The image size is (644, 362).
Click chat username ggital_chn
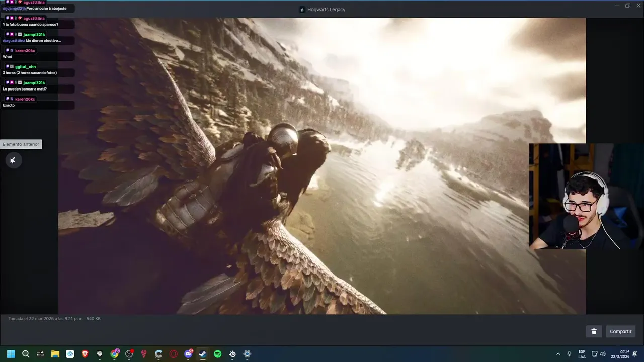(x=25, y=67)
